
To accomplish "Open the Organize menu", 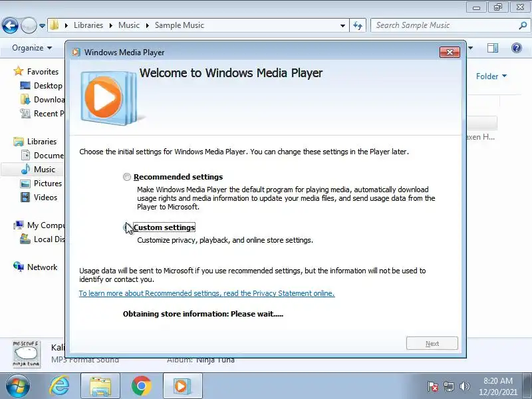I will (32, 48).
